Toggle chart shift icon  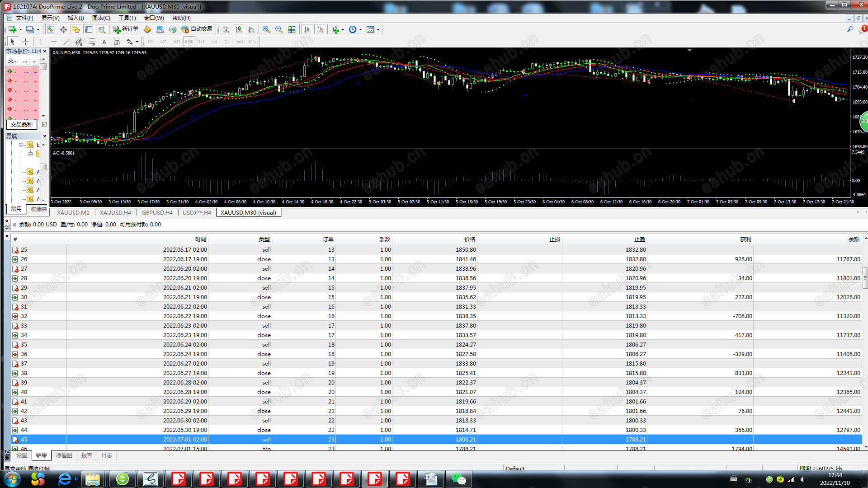point(320,29)
